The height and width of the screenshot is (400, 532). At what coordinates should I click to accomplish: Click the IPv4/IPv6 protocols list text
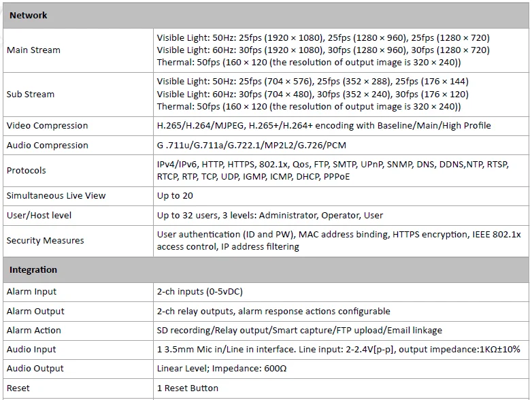point(333,170)
